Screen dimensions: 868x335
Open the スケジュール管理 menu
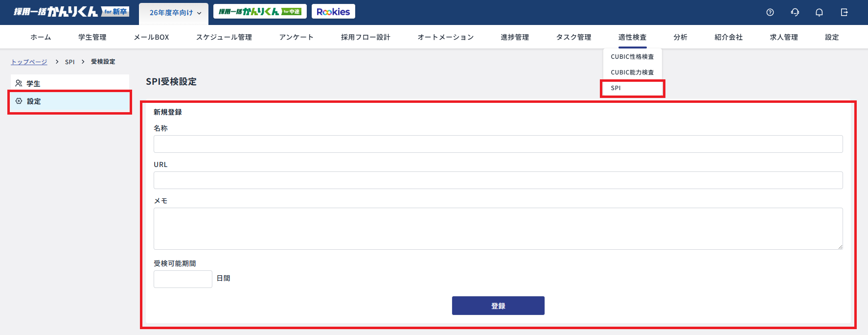tap(224, 37)
